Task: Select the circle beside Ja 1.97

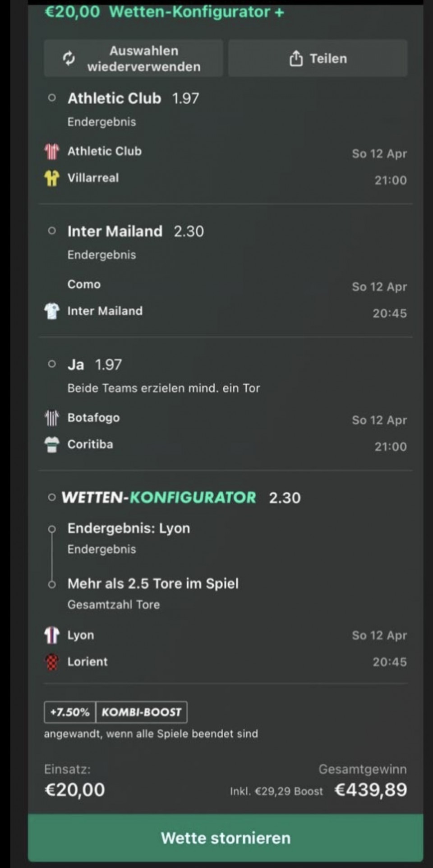Action: 52,364
